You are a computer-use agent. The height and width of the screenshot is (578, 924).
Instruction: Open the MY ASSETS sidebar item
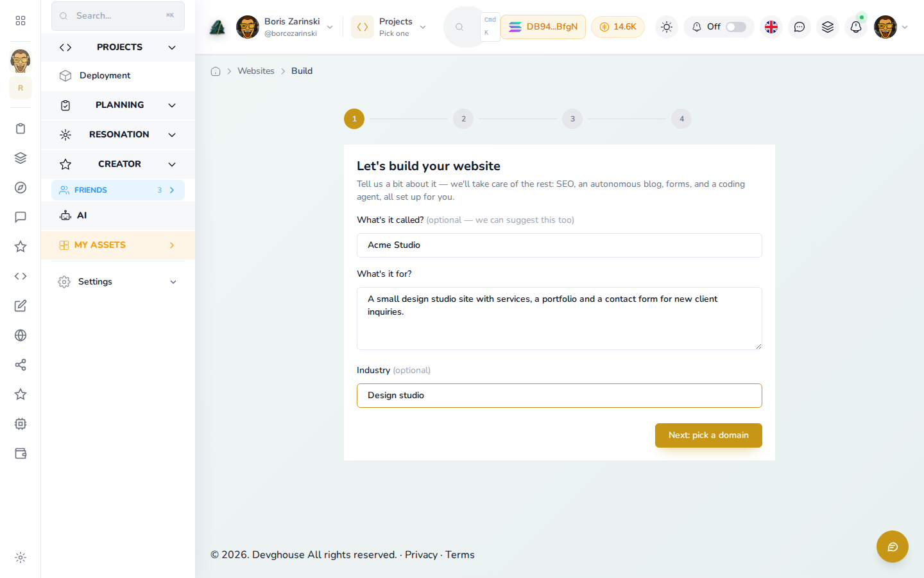click(118, 245)
